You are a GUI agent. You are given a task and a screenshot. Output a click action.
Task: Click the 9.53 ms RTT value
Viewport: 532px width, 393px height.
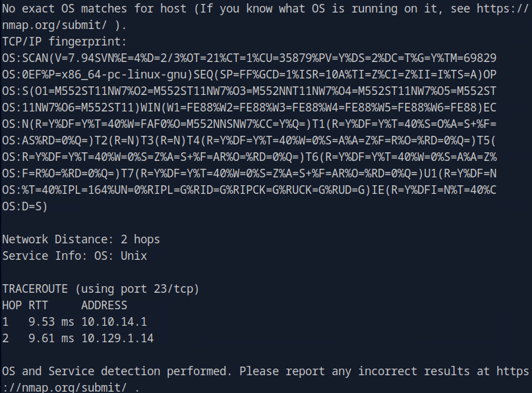(51, 322)
